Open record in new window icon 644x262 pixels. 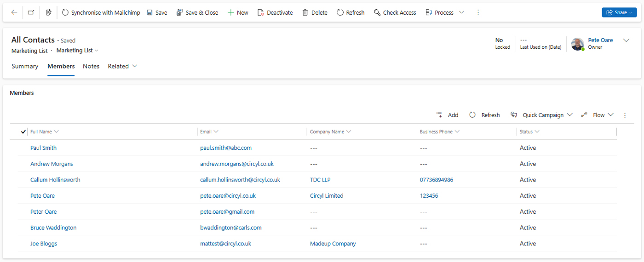point(31,12)
